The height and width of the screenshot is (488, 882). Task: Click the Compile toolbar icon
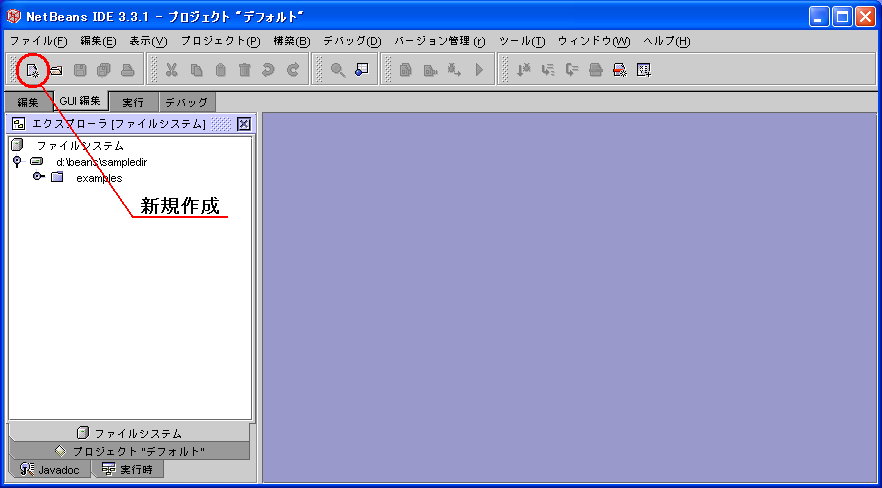click(406, 70)
